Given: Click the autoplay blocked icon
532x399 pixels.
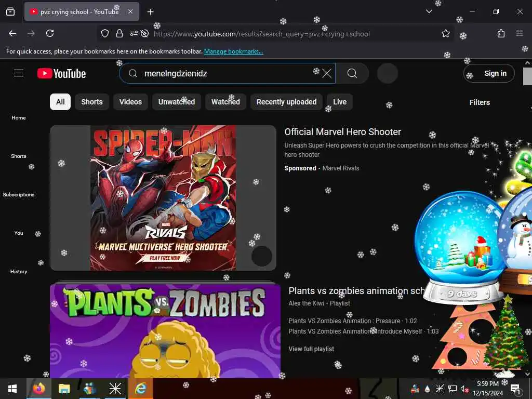Looking at the screenshot, I should pos(144,33).
